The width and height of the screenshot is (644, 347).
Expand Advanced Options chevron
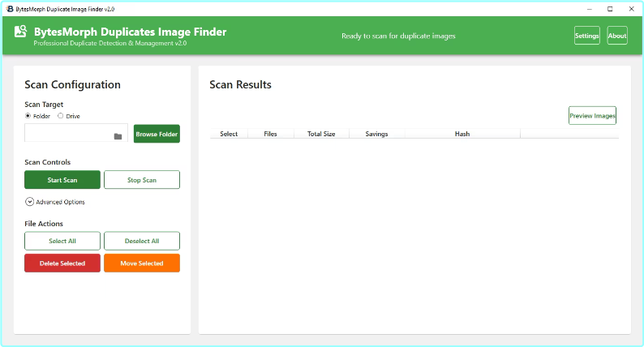(29, 202)
